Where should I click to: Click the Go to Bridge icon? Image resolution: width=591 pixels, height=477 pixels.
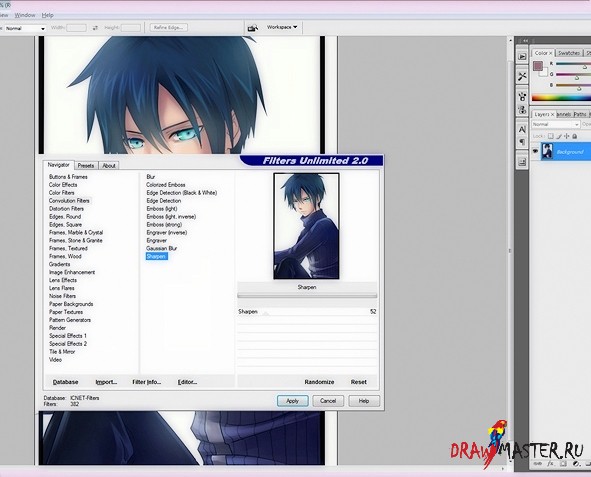253,28
